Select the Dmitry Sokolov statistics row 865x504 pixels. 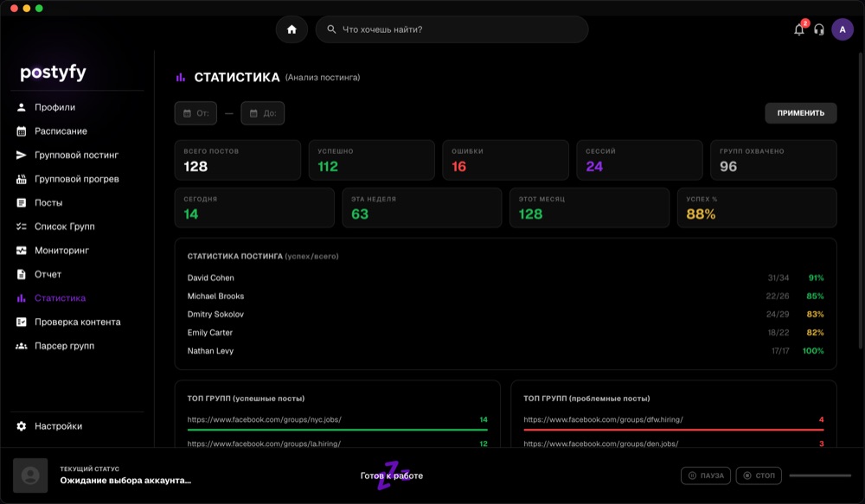[505, 315]
